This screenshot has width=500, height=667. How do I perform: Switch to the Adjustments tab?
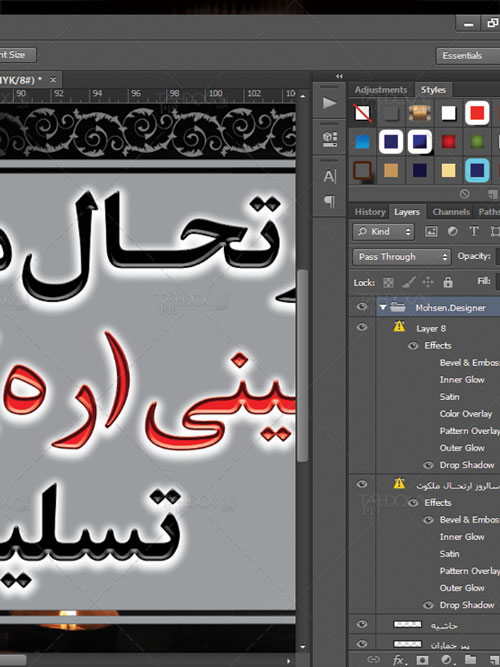click(381, 90)
